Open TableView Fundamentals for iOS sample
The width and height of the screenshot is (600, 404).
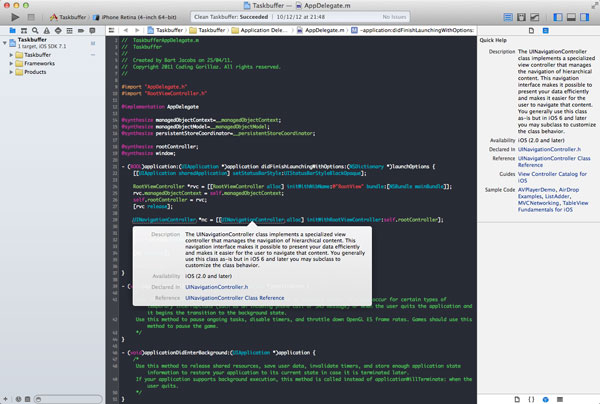point(553,207)
